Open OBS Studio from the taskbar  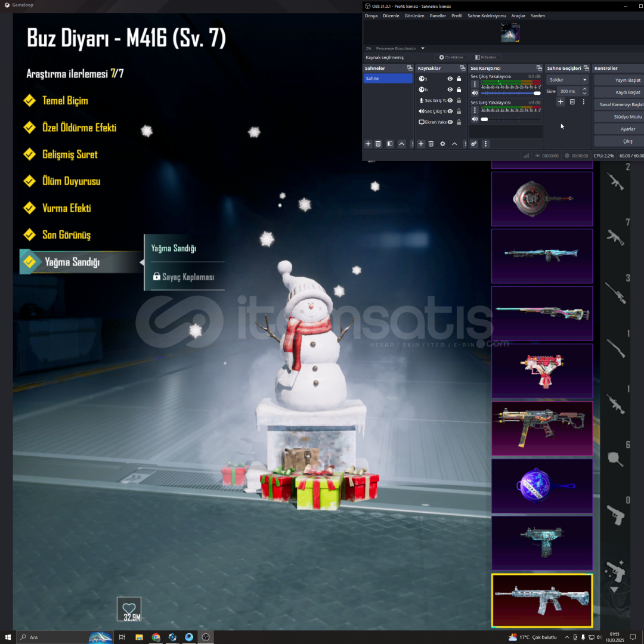(205, 637)
